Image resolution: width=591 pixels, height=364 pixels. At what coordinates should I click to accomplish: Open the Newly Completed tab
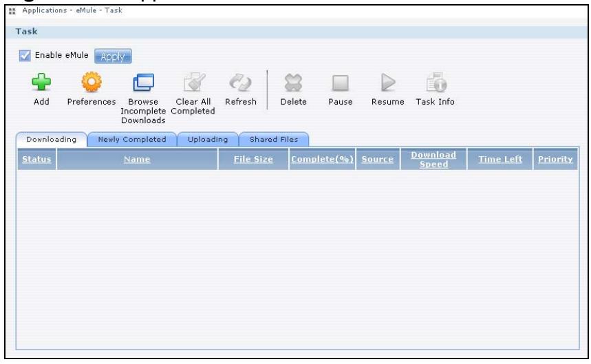click(x=132, y=140)
